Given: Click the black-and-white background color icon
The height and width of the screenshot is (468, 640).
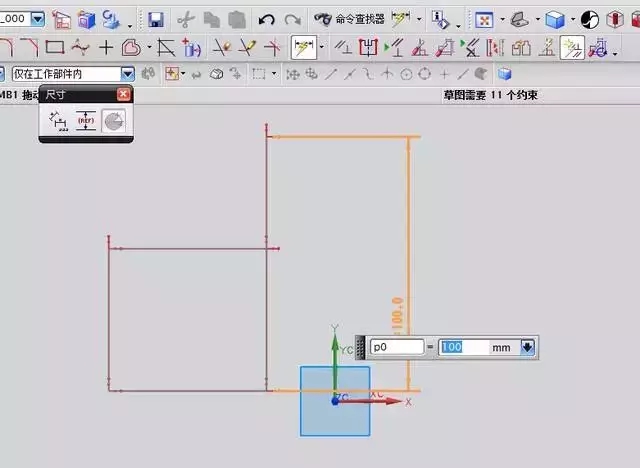Looking at the screenshot, I should pyautogui.click(x=590, y=19).
